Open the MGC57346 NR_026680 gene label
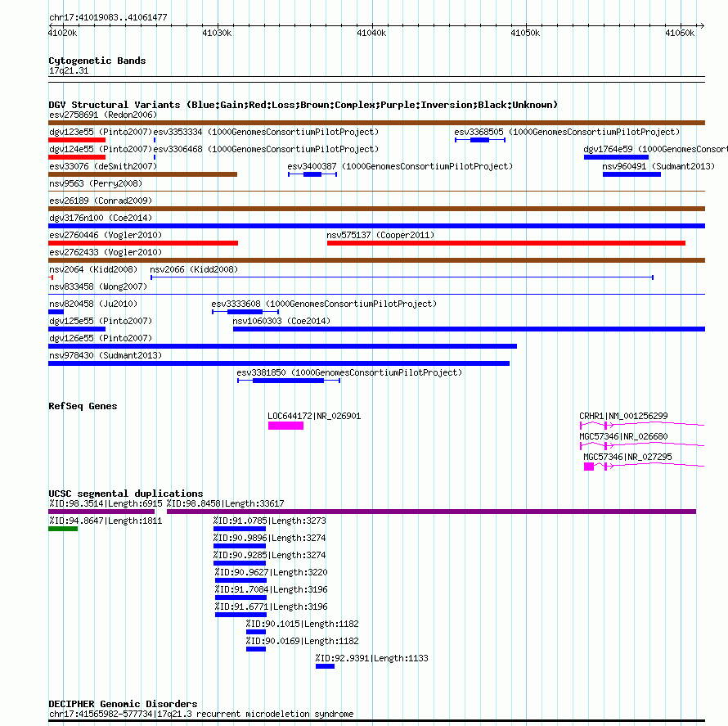728x726 pixels. (623, 436)
